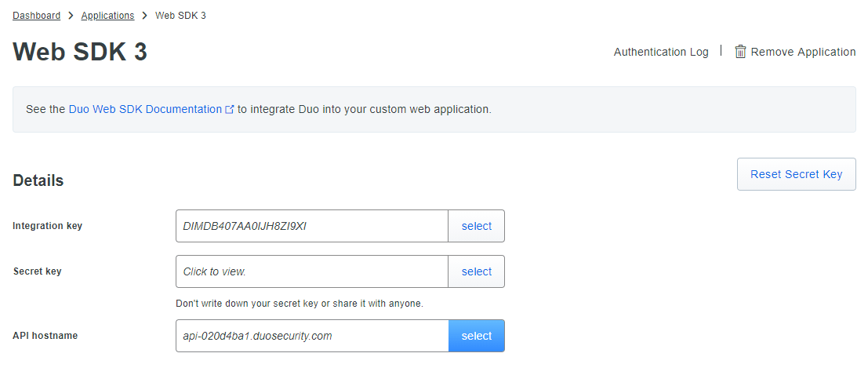Select the Integration key value

476,226
